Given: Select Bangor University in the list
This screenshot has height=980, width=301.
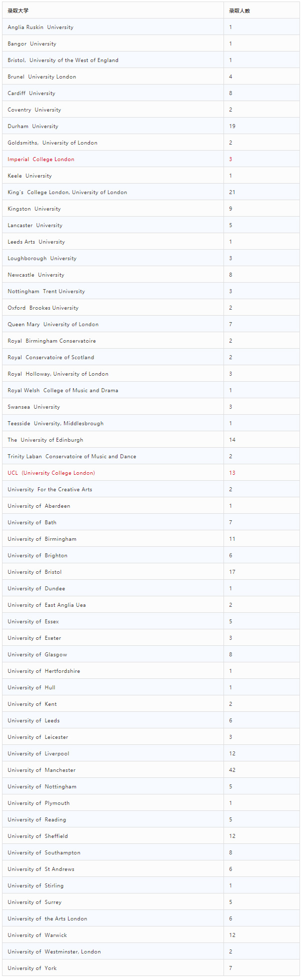Looking at the screenshot, I should pyautogui.click(x=32, y=44).
